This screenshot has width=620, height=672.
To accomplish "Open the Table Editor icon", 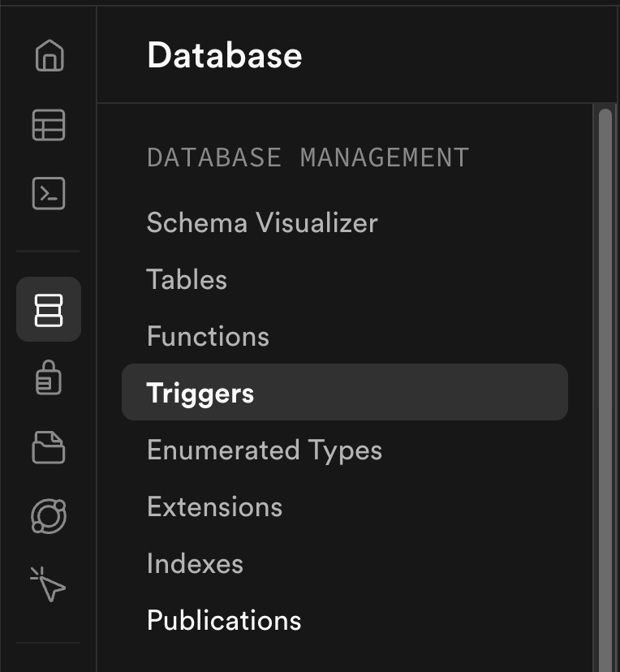I will click(49, 125).
